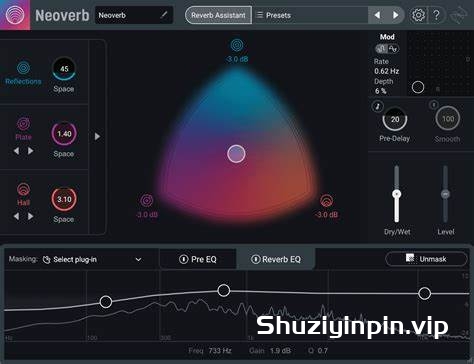Screen dimensions: 474x364
Task: Expand the advanced panel arrow
Action: pos(97,137)
